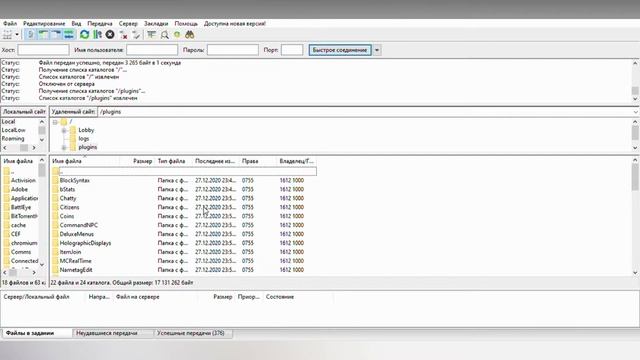Open the Site Manager icon
The height and width of the screenshot is (360, 640).
point(7,35)
